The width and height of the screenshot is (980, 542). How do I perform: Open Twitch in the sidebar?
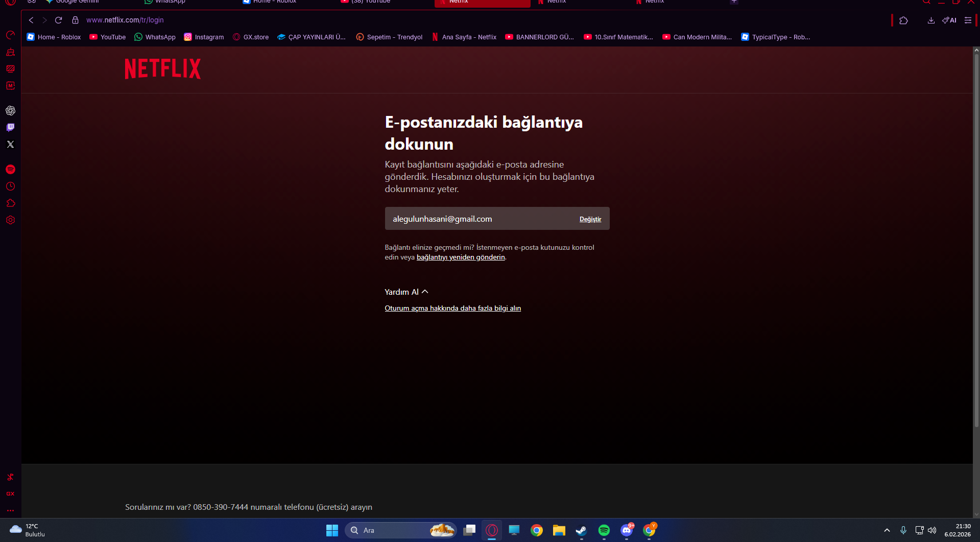pyautogui.click(x=10, y=127)
